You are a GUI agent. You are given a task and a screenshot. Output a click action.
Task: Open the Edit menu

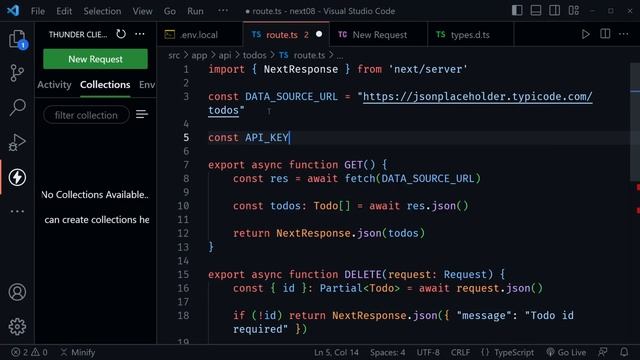pyautogui.click(x=64, y=11)
